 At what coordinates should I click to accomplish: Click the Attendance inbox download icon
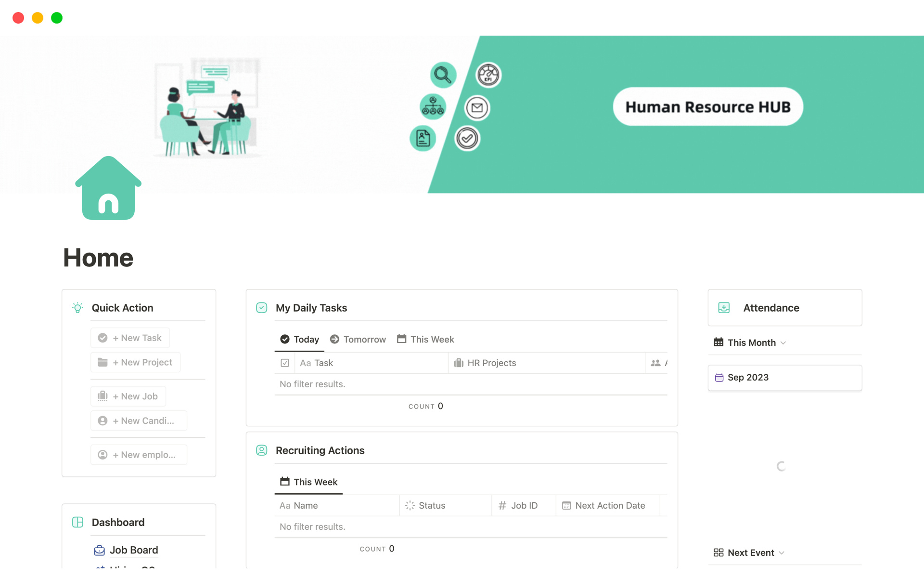[x=724, y=308]
